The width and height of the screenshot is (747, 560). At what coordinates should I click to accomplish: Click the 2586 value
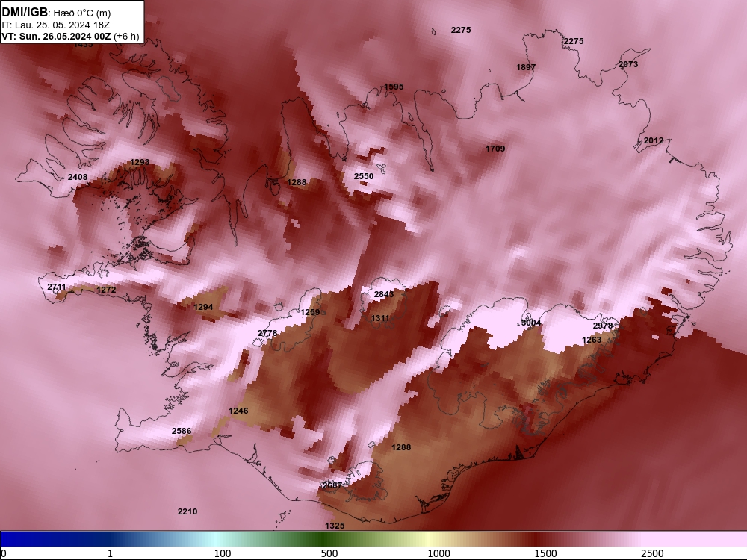pyautogui.click(x=182, y=431)
